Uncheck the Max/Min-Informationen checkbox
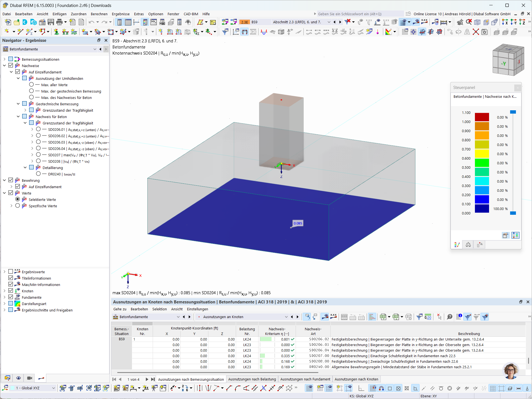The image size is (532, 399). 11,284
